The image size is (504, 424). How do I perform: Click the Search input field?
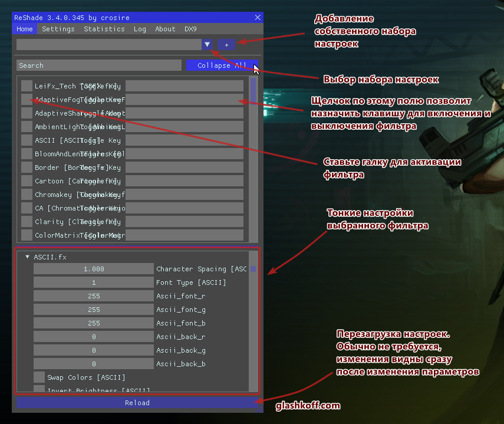coord(99,65)
